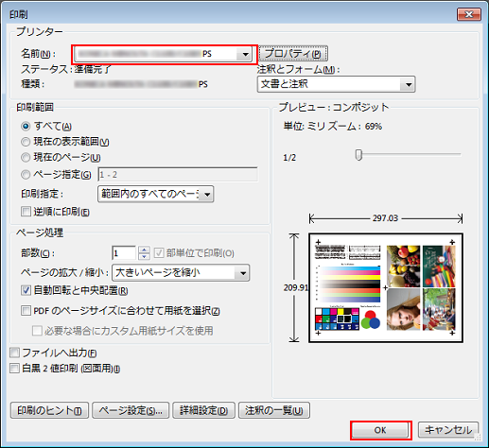
Task: Select the 現在の表示範囲 radio option
Action: tap(26, 142)
